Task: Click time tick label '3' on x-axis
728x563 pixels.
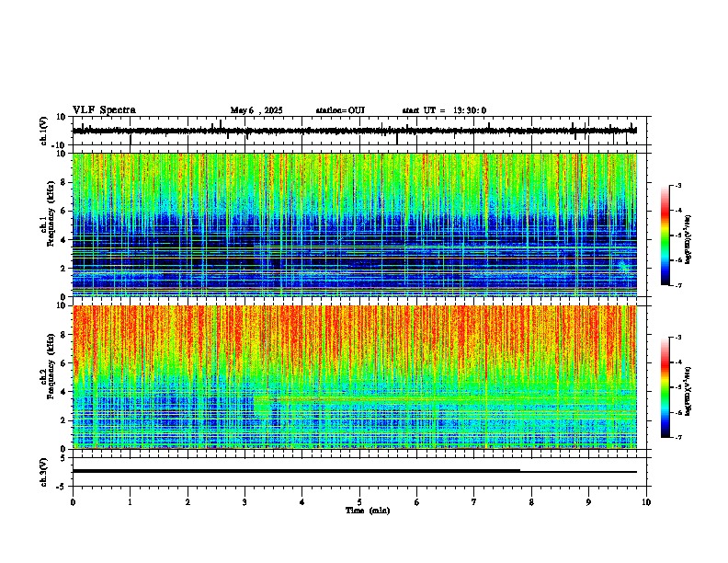Action: 245,502
